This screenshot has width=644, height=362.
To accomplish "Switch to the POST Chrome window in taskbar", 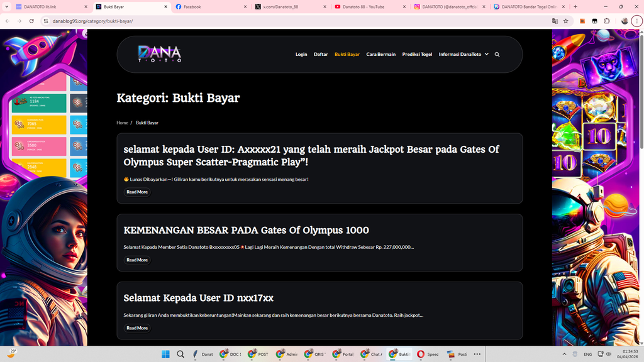I will [x=258, y=354].
